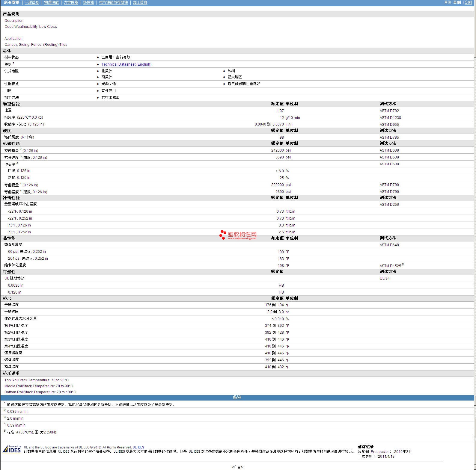Click Good Weatherability, Low Gloss text
This screenshot has width=476, height=470.
[x=31, y=27]
